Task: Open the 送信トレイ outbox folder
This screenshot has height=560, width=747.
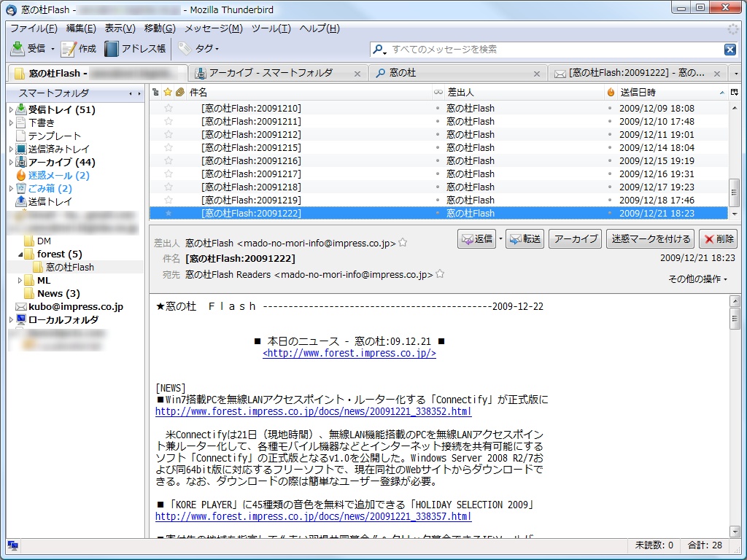Action: point(44,201)
